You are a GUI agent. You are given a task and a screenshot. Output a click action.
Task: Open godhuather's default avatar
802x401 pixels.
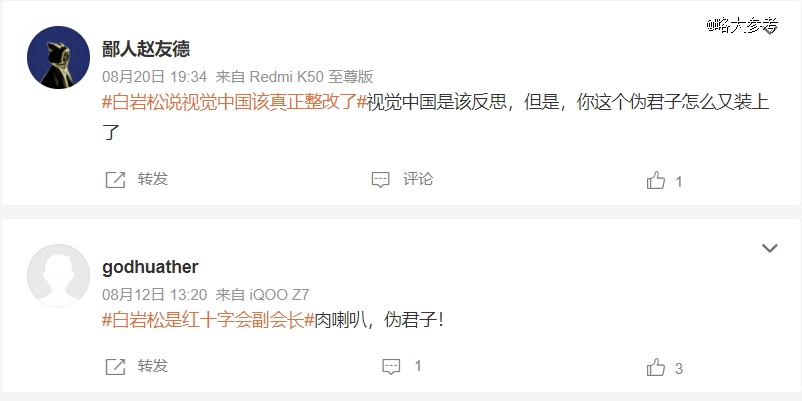58,276
